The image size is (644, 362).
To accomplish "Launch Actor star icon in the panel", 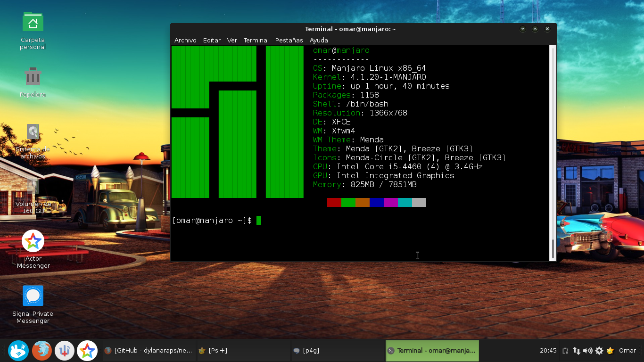I will [x=87, y=351].
